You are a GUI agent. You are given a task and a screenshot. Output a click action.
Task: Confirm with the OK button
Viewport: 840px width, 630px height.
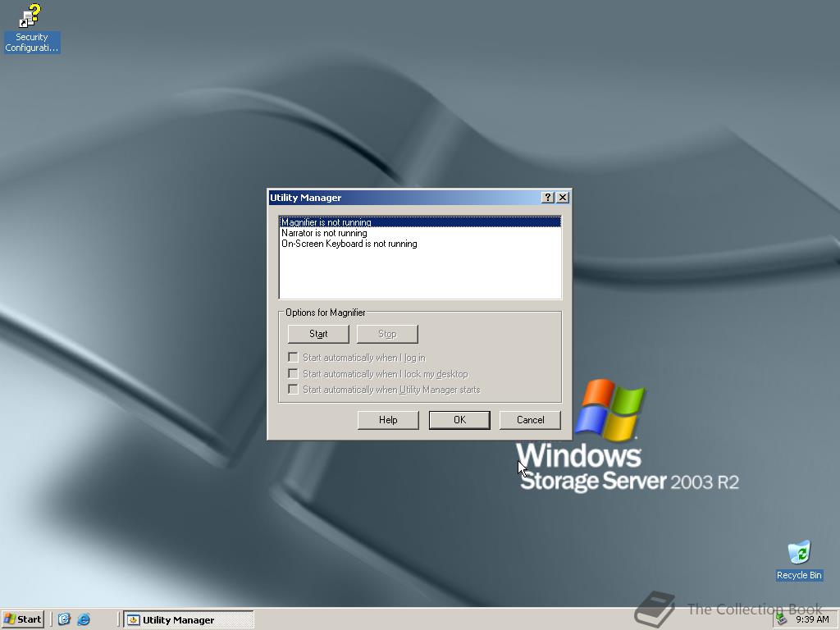[x=459, y=420]
